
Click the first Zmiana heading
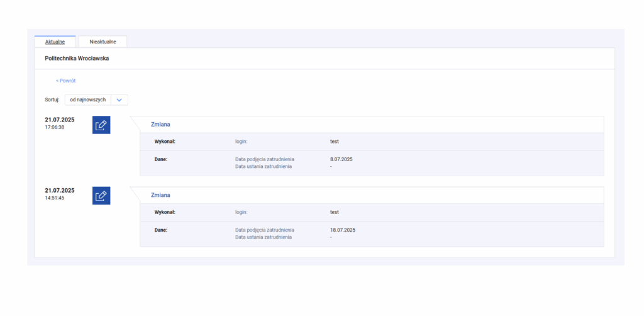tap(160, 125)
